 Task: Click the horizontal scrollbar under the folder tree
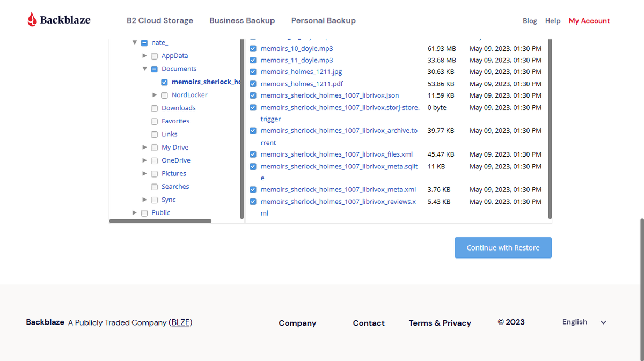point(160,220)
